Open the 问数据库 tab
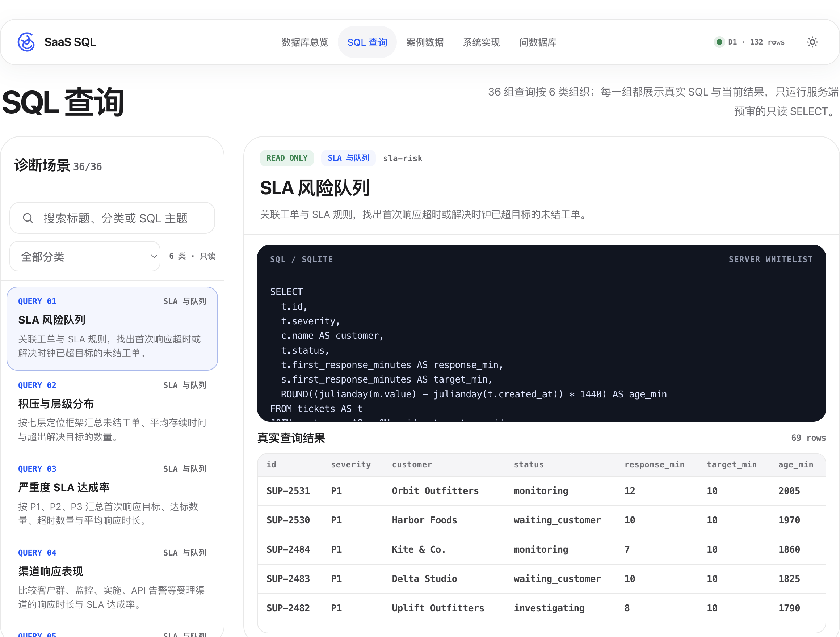The width and height of the screenshot is (840, 637). point(537,42)
